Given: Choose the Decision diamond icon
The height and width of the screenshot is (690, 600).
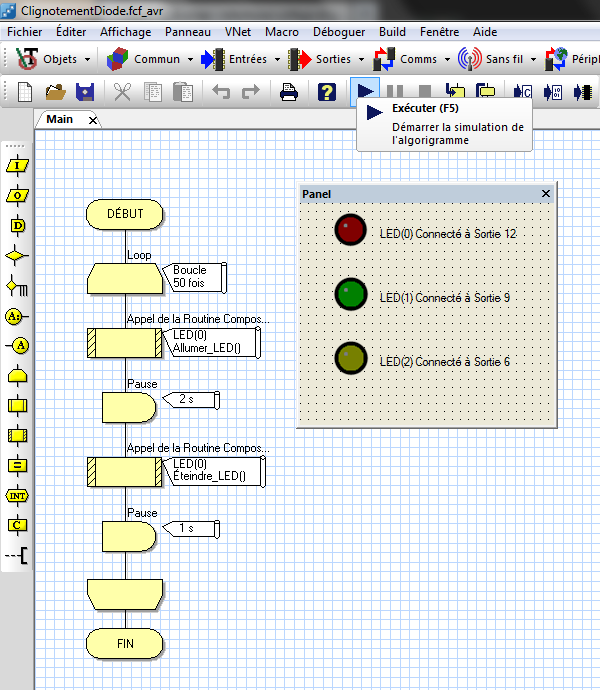Looking at the screenshot, I should coord(17,255).
